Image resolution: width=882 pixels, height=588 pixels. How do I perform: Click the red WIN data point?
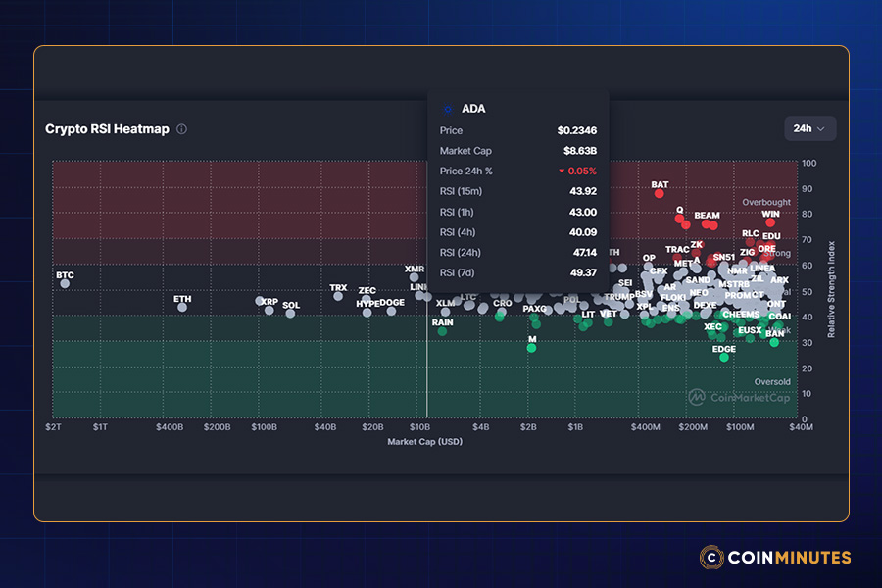point(770,222)
